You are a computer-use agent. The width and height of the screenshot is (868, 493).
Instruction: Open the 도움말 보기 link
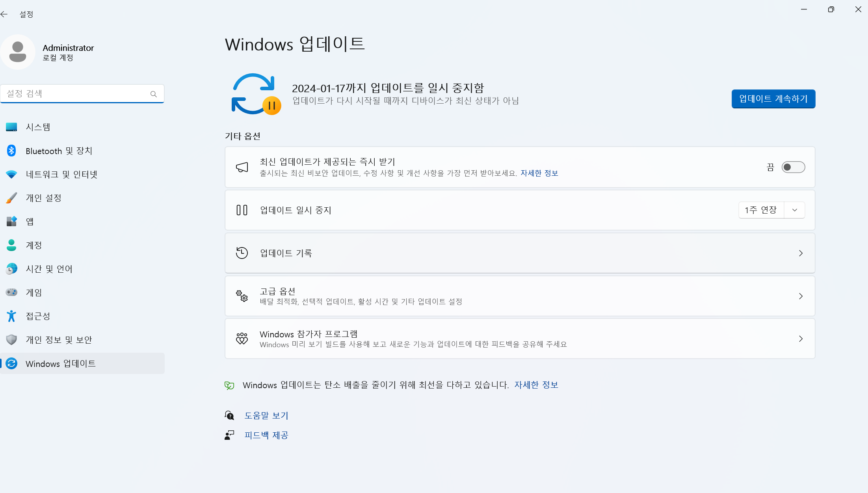[x=266, y=415]
